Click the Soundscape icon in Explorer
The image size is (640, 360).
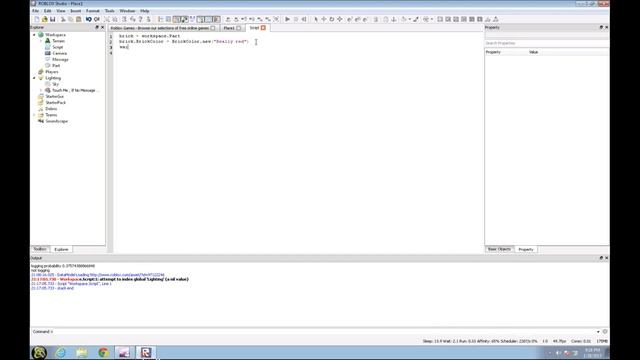[x=41, y=121]
